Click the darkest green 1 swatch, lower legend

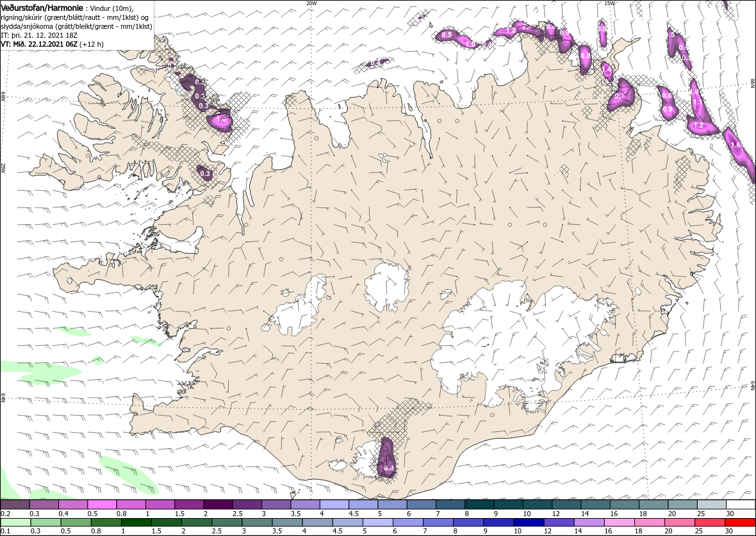click(x=136, y=523)
